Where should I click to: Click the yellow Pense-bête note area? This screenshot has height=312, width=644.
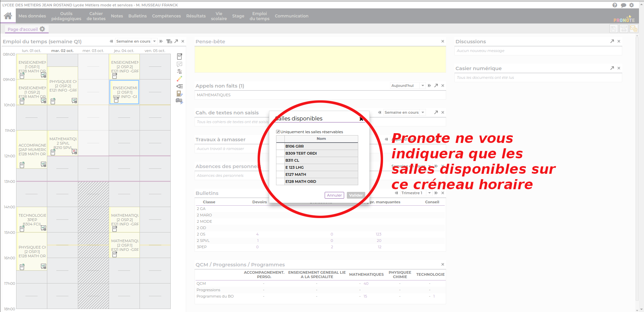pyautogui.click(x=320, y=59)
